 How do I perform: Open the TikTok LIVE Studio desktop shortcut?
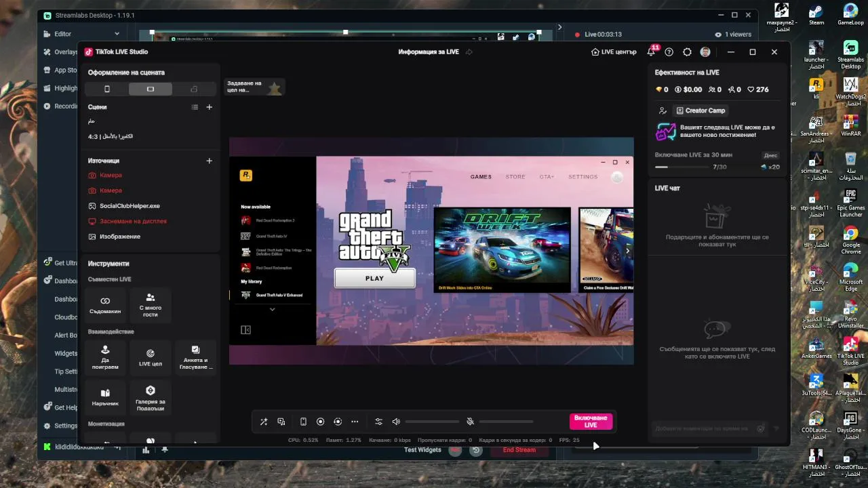click(x=851, y=351)
